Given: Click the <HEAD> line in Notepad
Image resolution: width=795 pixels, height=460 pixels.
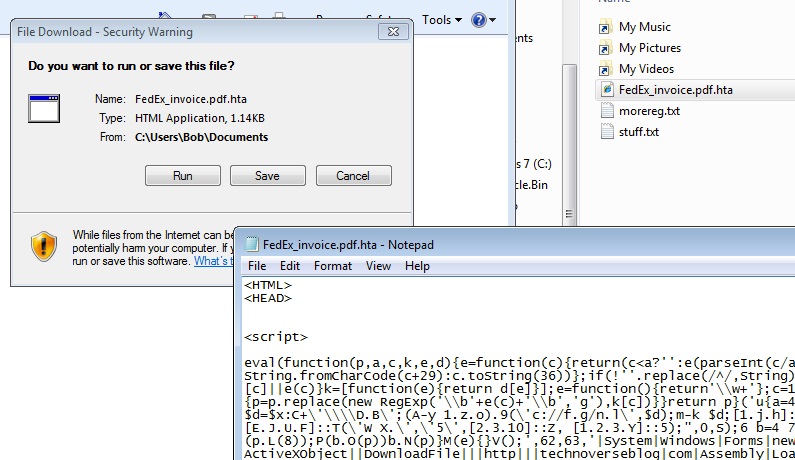Looking at the screenshot, I should pyautogui.click(x=268, y=298).
